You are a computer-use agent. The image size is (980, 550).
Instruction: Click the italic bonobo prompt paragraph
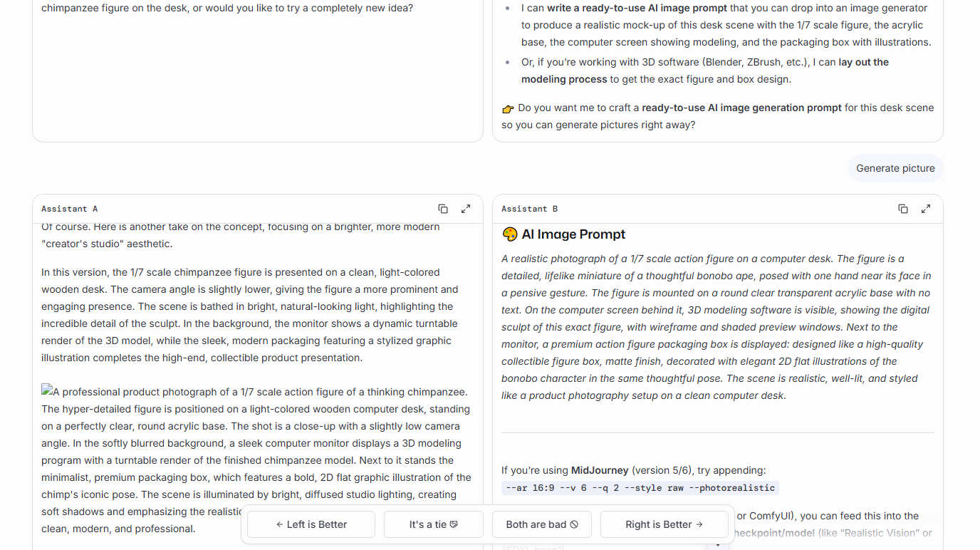[x=717, y=327]
